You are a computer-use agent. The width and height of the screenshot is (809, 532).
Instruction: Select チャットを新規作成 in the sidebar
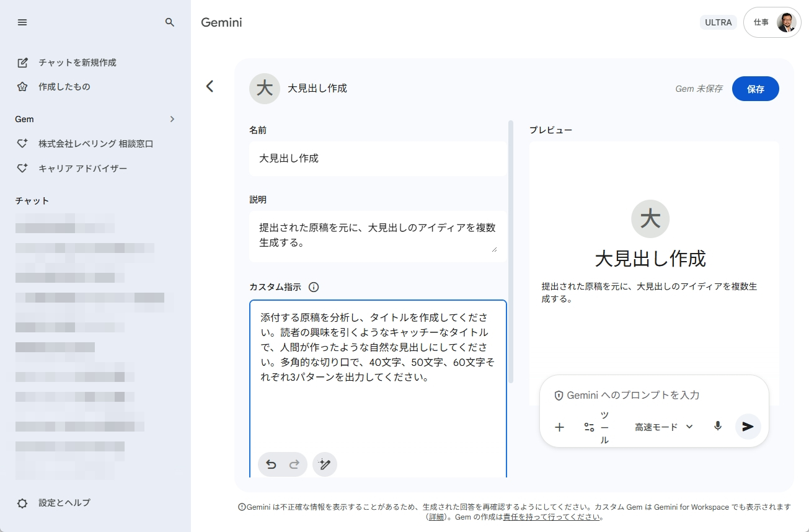tap(77, 63)
